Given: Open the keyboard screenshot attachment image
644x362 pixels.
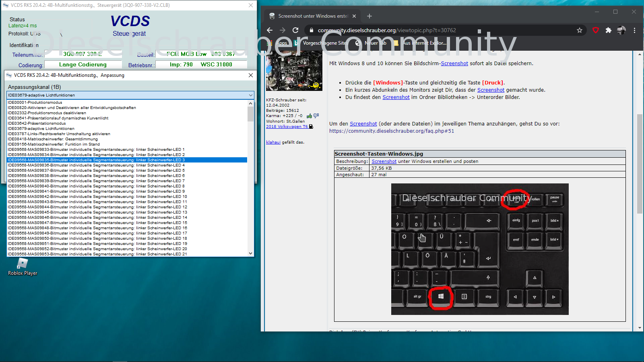Looking at the screenshot, I should pyautogui.click(x=480, y=249).
